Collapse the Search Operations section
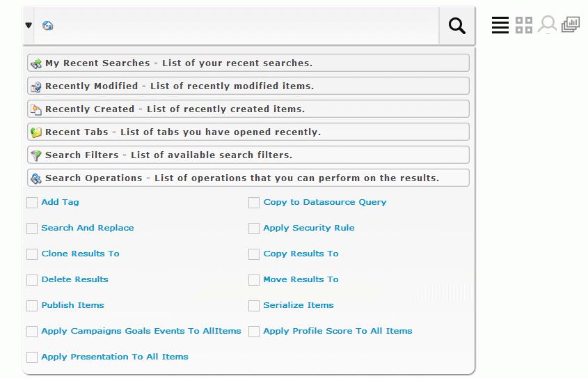Screen dimensions: 588x379 248,178
